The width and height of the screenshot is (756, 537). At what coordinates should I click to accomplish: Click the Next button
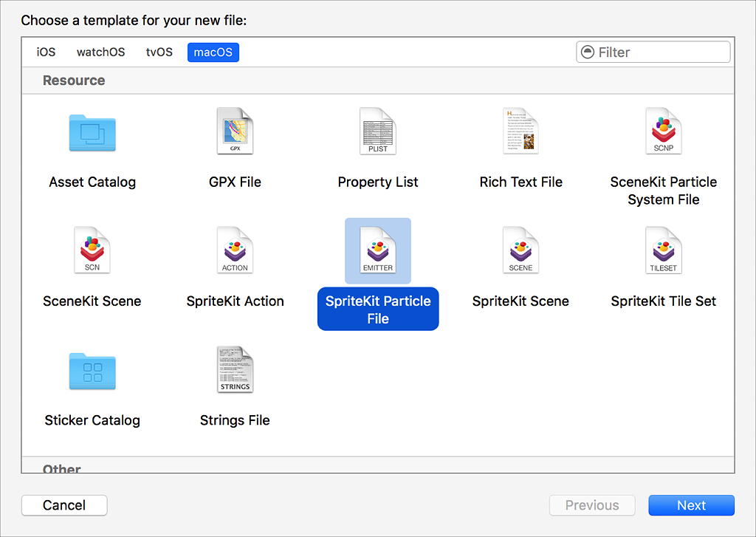(691, 505)
